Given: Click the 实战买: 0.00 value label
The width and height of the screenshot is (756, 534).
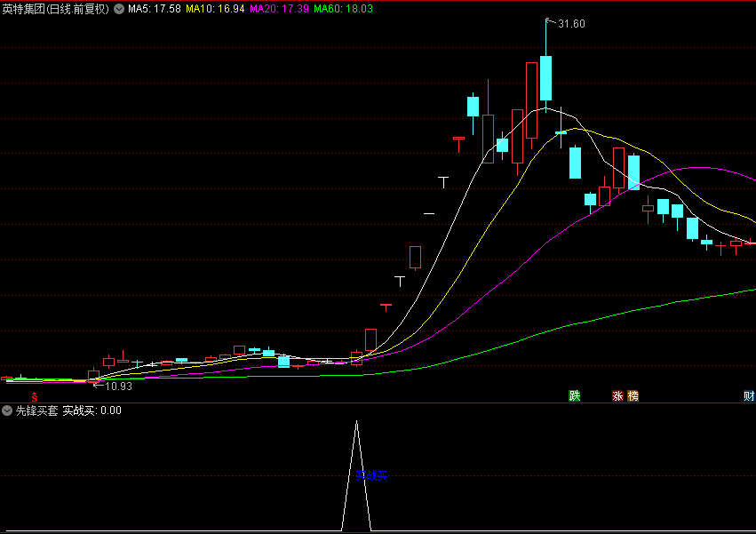Looking at the screenshot, I should point(92,410).
